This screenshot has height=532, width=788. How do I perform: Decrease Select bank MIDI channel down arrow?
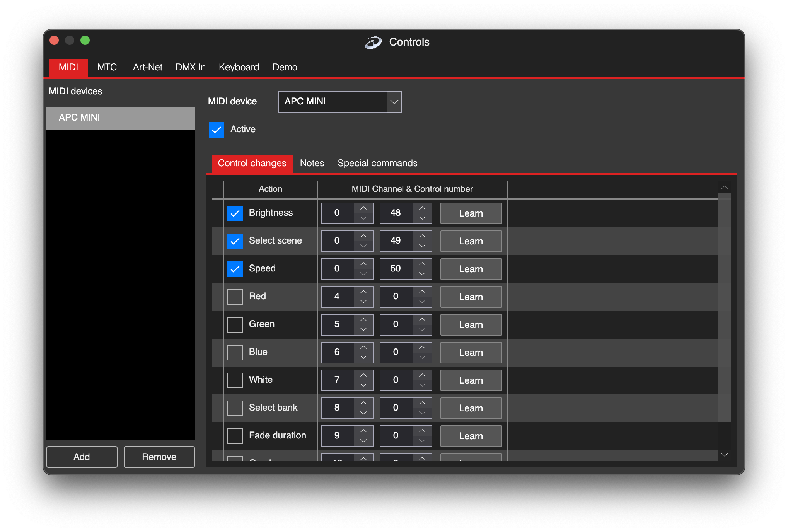click(363, 413)
